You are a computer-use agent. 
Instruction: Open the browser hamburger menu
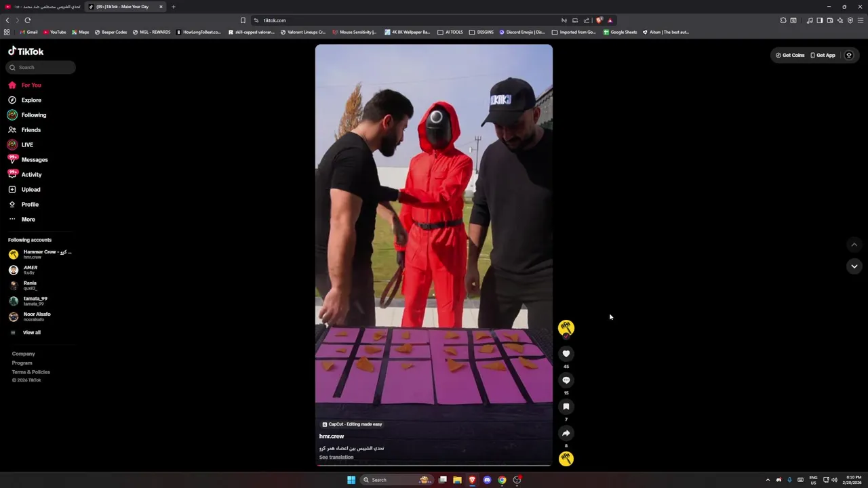pos(861,20)
